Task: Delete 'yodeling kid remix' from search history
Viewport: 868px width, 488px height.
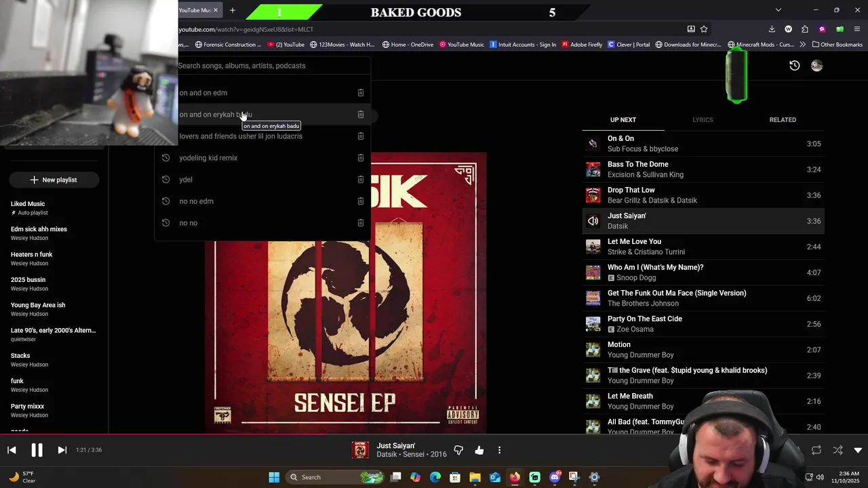Action: [361, 158]
